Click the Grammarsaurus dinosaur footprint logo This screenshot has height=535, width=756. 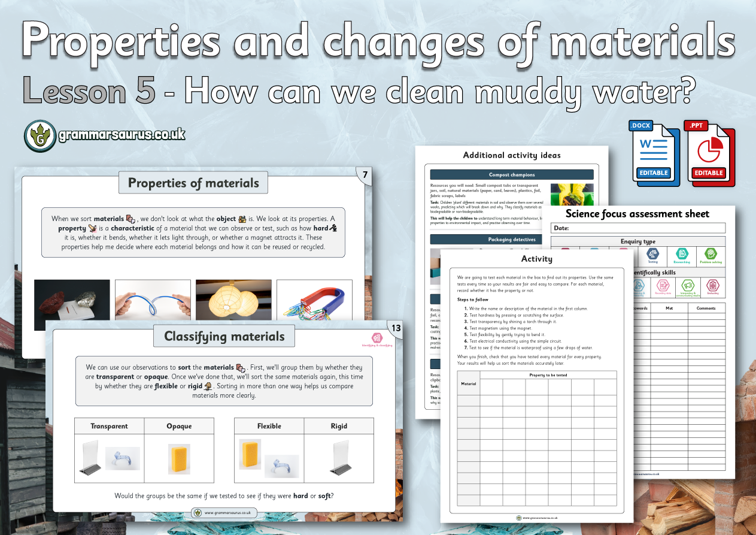[40, 135]
